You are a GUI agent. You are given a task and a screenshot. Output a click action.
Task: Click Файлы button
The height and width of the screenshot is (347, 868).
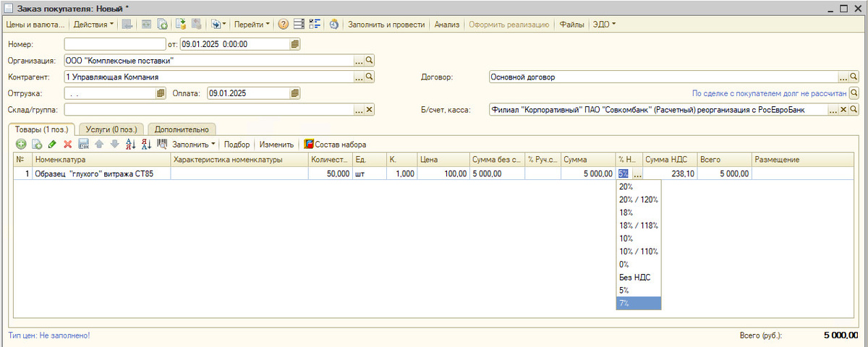pos(572,24)
